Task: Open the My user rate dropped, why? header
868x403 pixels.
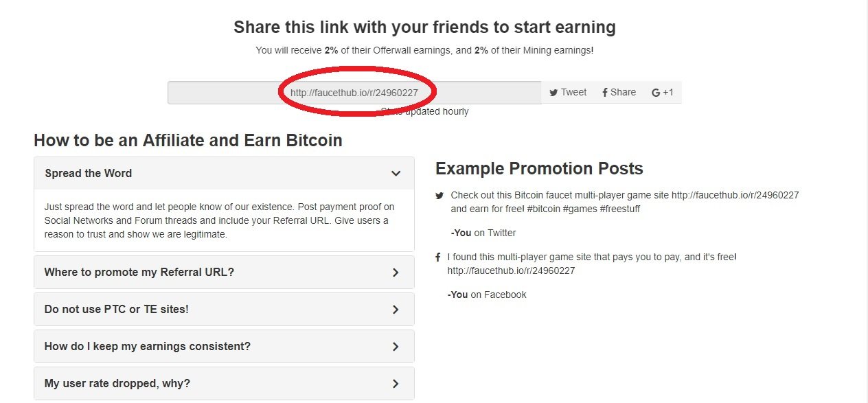Action: point(117,384)
